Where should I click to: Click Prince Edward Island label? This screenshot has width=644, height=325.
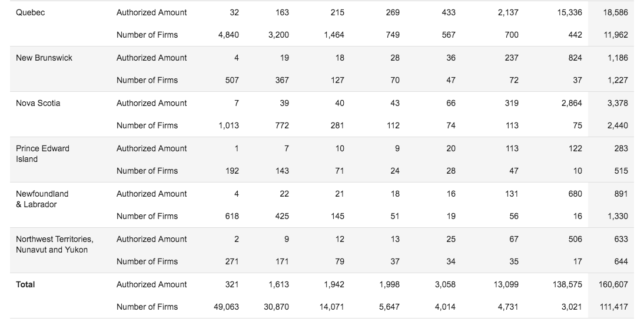[42, 154]
